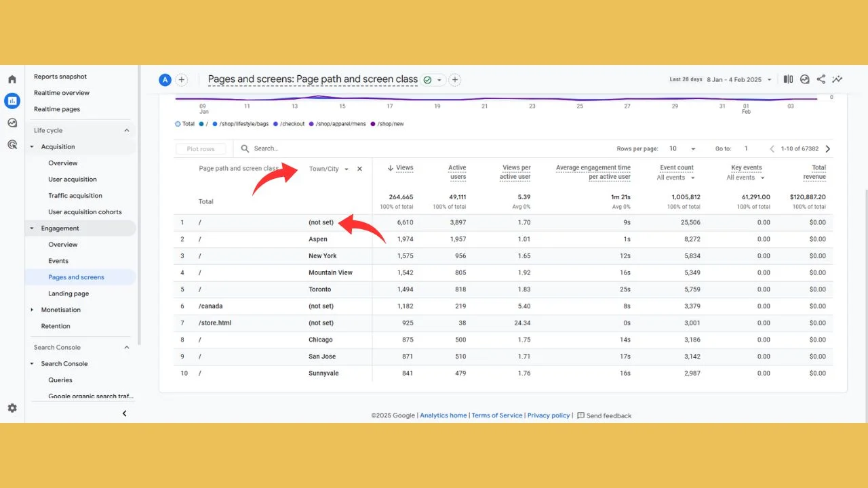Screen dimensions: 868x488
Task: Share this report
Action: tap(821, 79)
